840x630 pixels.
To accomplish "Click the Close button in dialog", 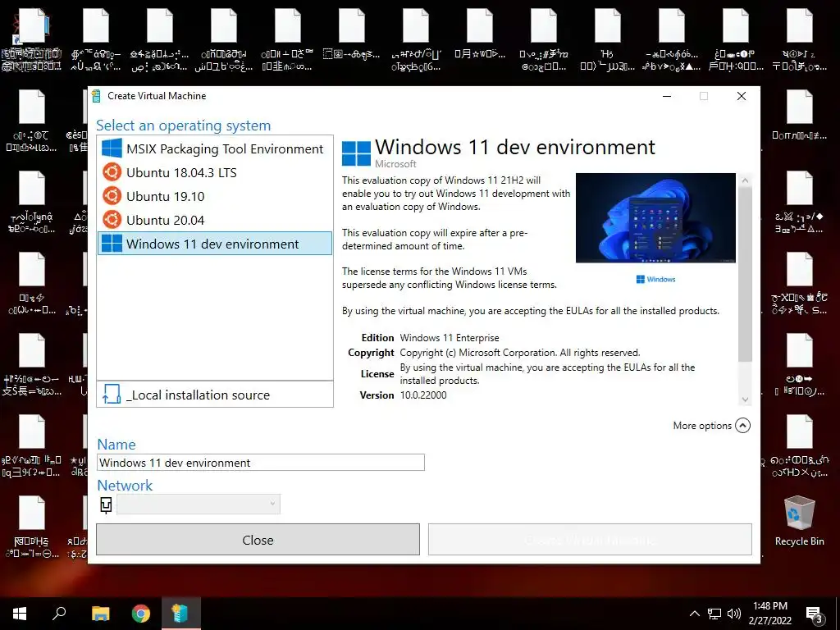I will pos(258,540).
